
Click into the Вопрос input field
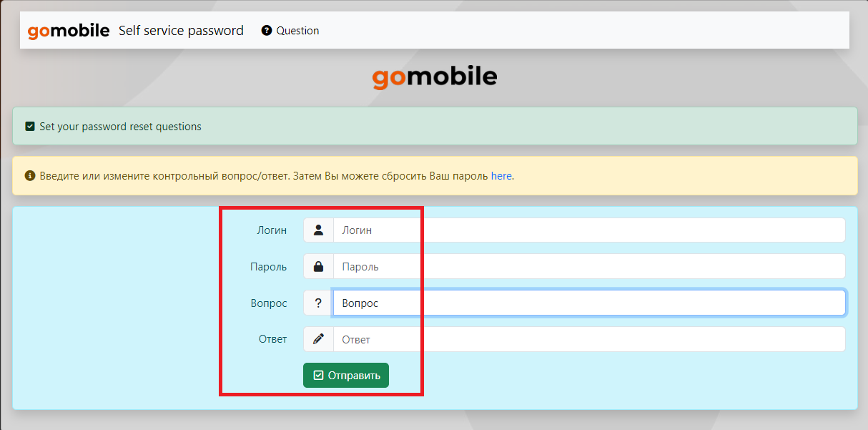tap(588, 303)
